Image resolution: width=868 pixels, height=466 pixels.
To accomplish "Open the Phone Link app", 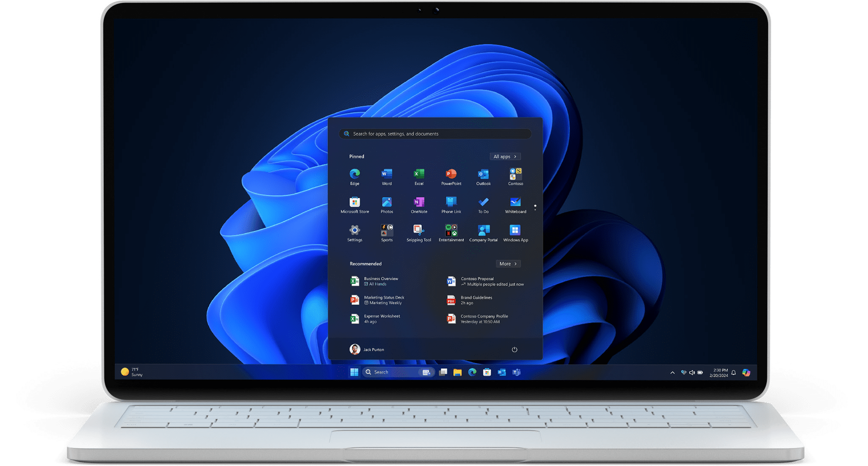I will [451, 205].
